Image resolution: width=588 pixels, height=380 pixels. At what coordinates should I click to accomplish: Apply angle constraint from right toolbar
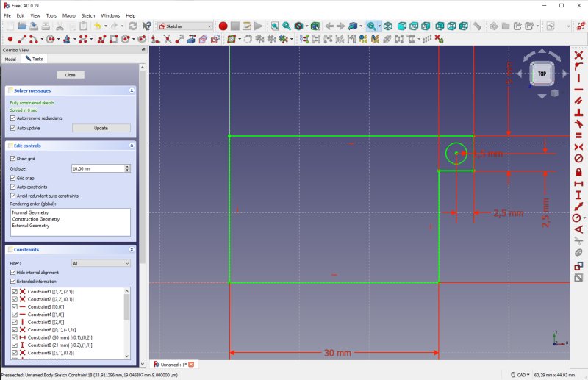pyautogui.click(x=578, y=229)
